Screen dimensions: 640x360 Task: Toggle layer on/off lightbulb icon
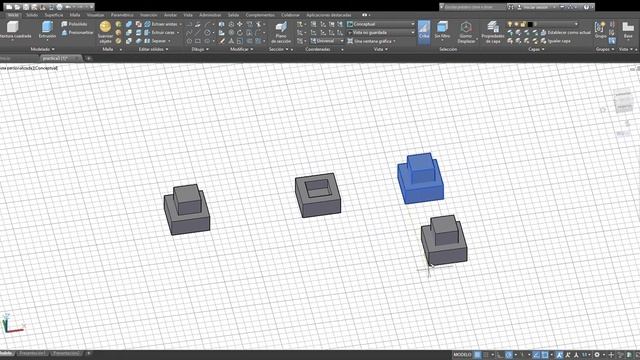pos(510,24)
